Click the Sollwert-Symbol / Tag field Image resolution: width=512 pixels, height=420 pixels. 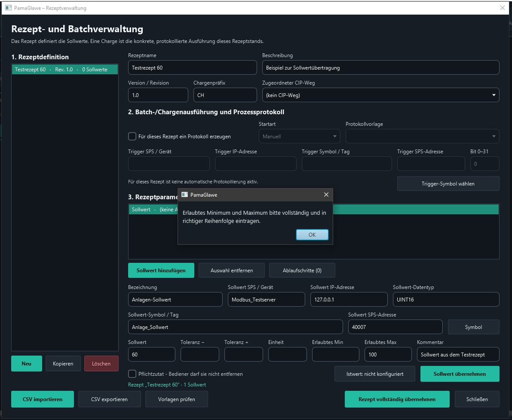click(x=236, y=327)
